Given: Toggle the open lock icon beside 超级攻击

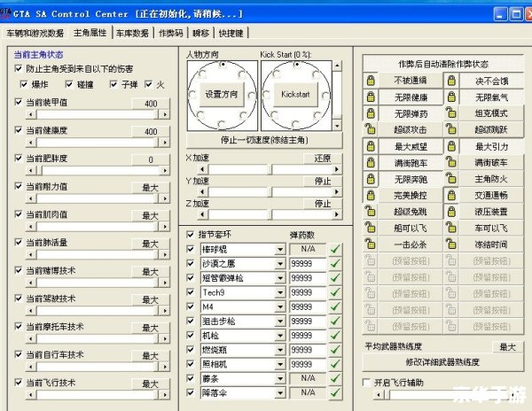Looking at the screenshot, I should (x=370, y=129).
